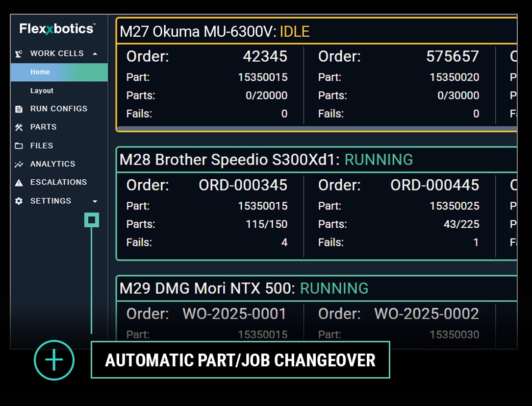Image resolution: width=532 pixels, height=406 pixels.
Task: Click part number 15350030
Action: (455, 335)
